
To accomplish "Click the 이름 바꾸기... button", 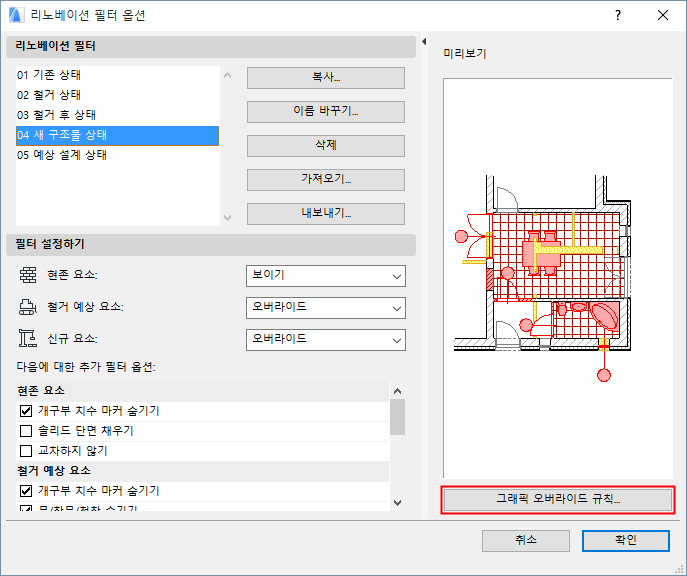I will click(326, 112).
